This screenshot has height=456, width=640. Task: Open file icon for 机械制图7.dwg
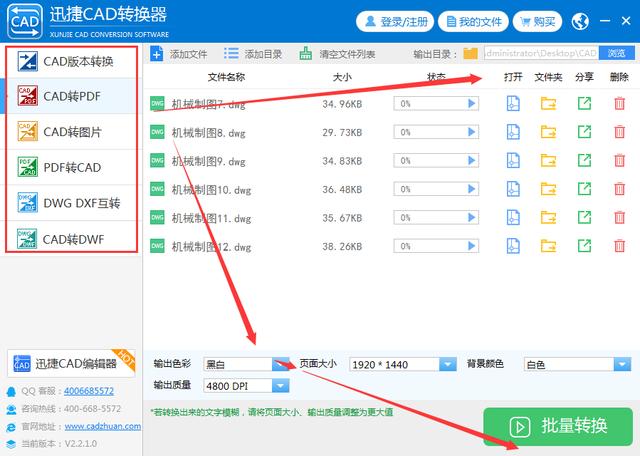(x=513, y=104)
